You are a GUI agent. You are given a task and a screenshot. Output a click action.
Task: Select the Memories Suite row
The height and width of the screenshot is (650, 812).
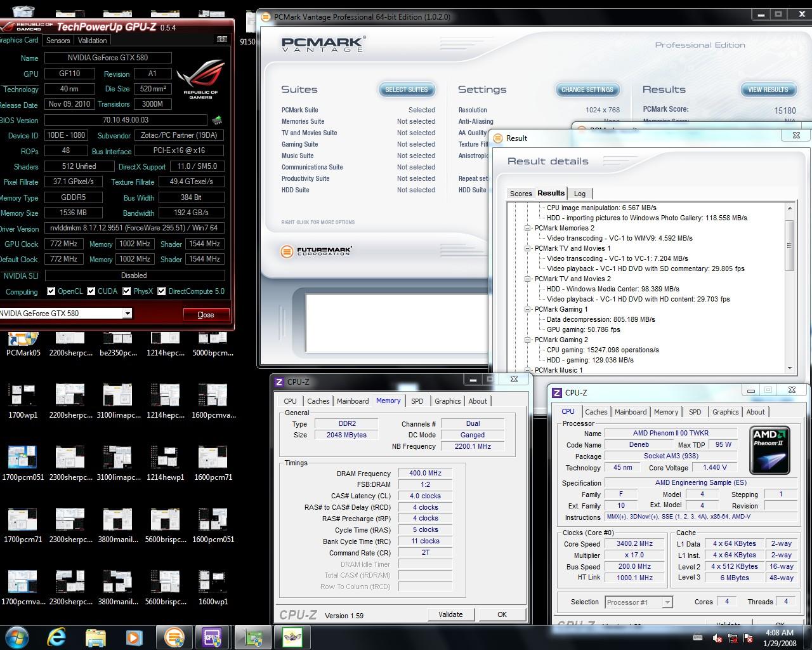tap(358, 121)
